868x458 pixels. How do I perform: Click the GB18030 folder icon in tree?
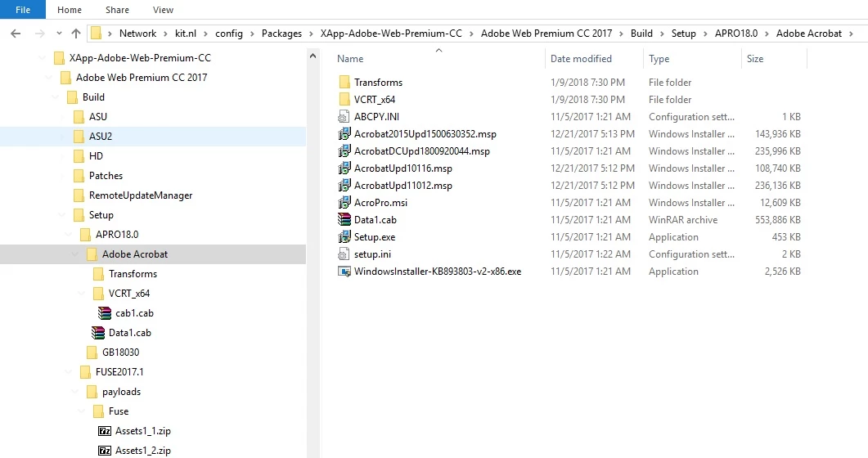pyautogui.click(x=92, y=352)
